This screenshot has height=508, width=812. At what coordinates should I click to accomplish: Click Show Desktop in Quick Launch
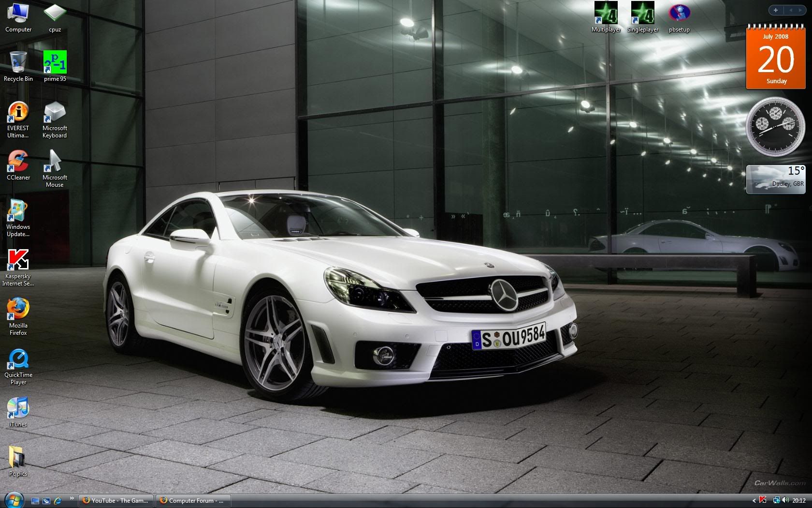(35, 501)
